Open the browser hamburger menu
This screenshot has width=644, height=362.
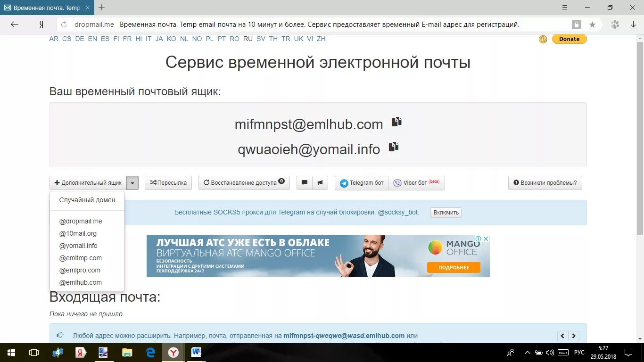pyautogui.click(x=565, y=8)
